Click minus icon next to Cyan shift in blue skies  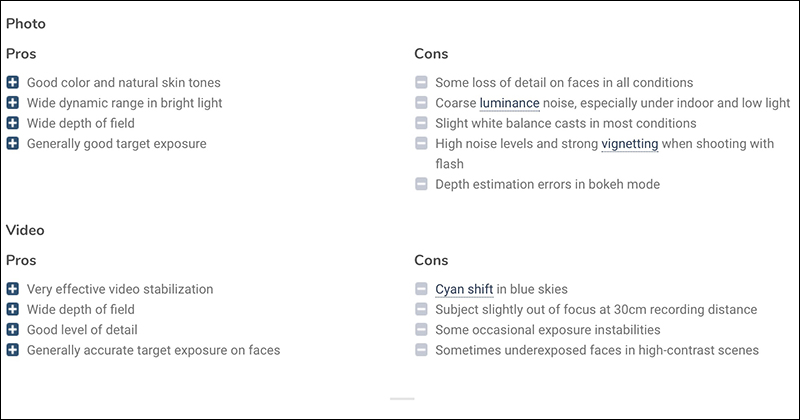[421, 289]
